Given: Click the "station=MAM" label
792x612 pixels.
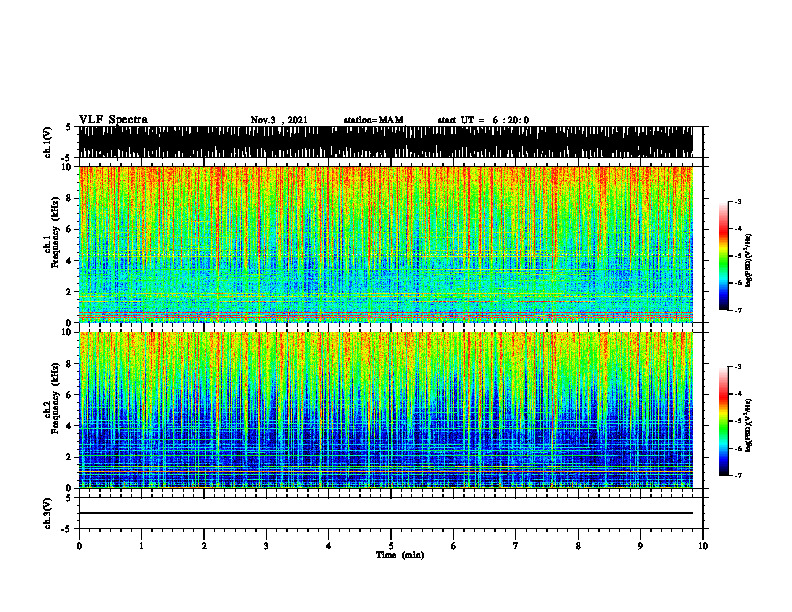Looking at the screenshot, I should tap(373, 120).
